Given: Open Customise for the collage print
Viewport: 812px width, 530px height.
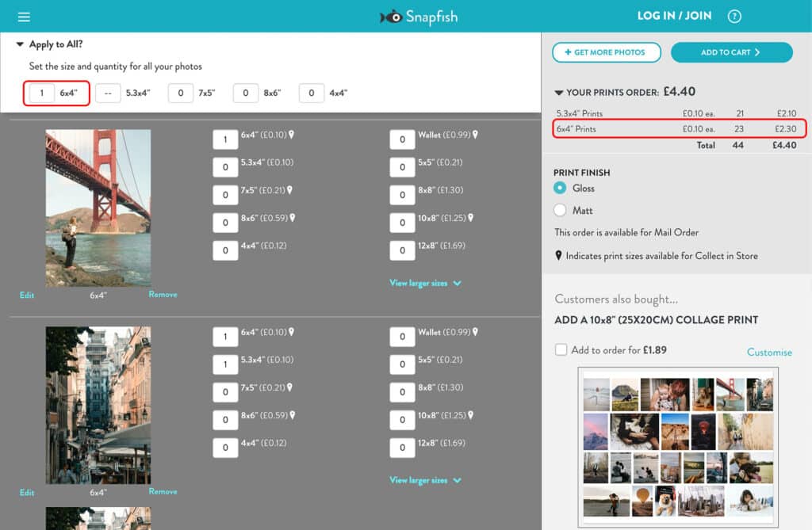Looking at the screenshot, I should click(769, 352).
